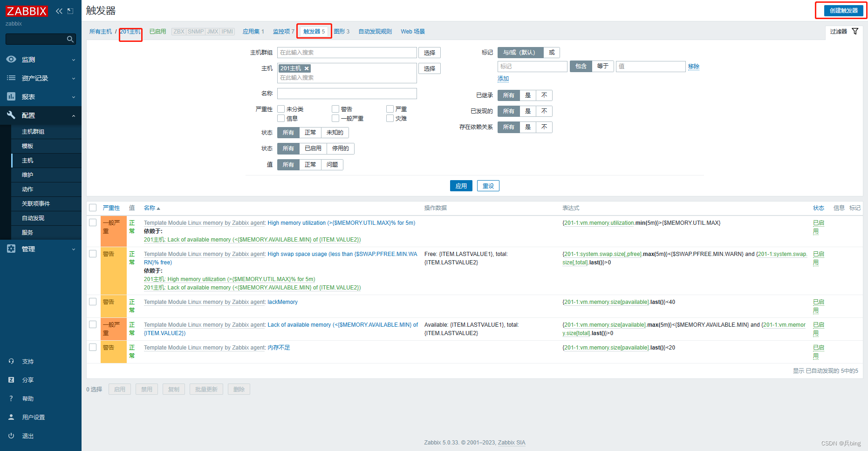
Task: Tick the 信息 severity checkbox
Action: [281, 118]
